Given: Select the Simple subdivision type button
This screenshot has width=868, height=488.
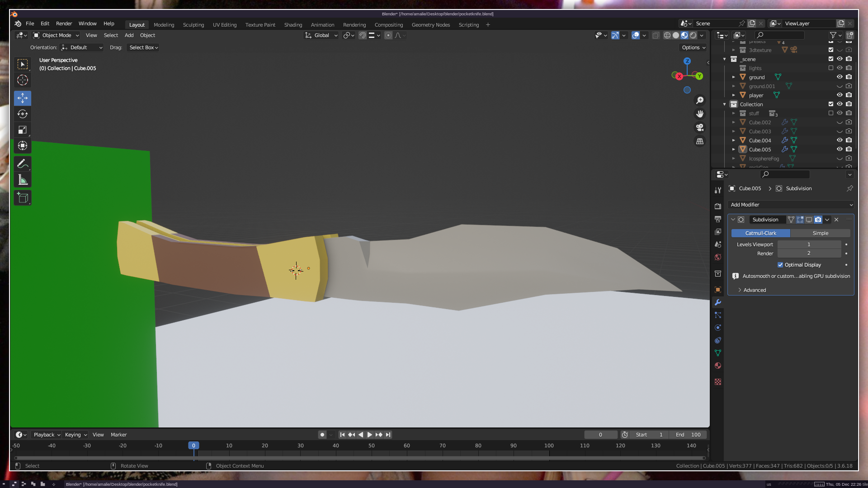Looking at the screenshot, I should point(820,233).
